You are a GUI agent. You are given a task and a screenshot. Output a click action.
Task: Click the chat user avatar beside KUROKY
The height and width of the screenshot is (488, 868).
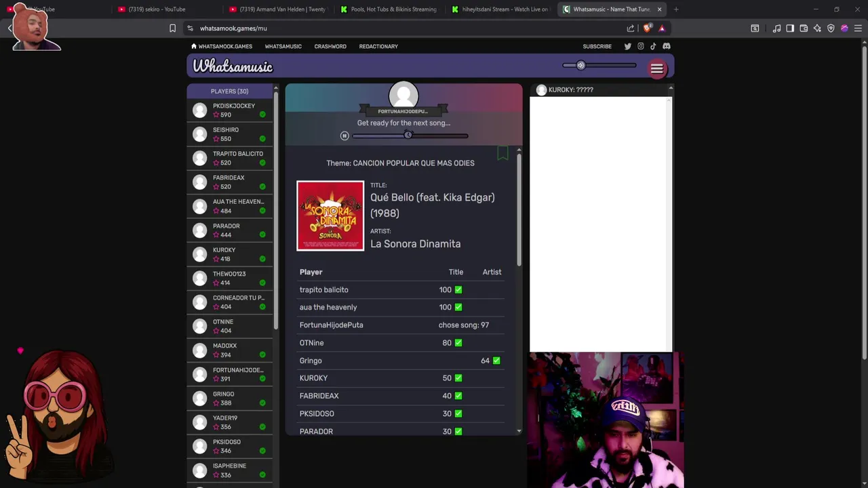click(x=541, y=89)
